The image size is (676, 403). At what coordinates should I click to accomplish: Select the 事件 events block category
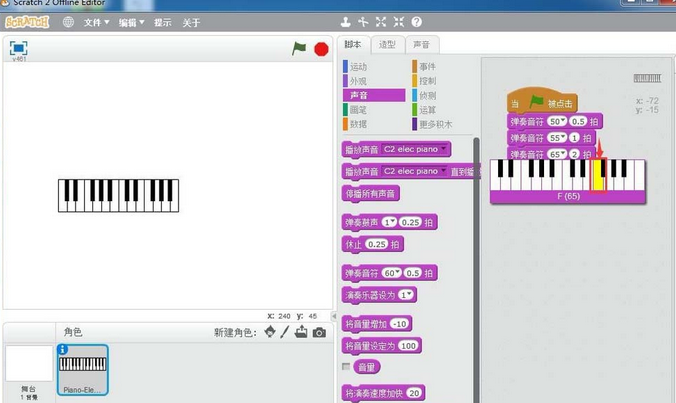click(427, 66)
